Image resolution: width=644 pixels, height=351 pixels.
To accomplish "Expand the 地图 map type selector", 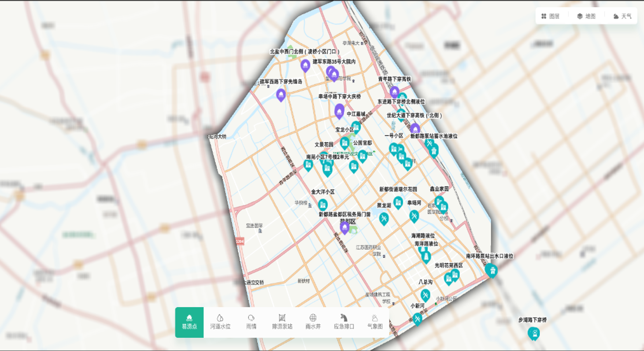I will [586, 16].
